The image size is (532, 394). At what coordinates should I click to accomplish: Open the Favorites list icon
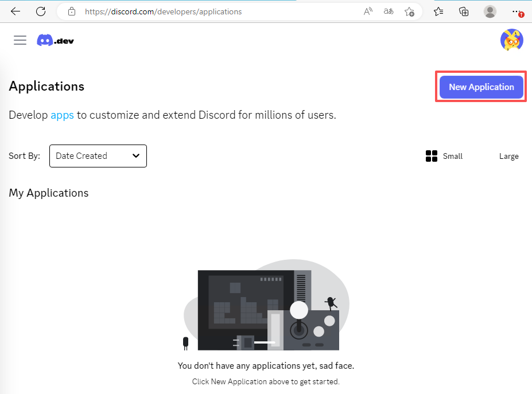point(438,11)
